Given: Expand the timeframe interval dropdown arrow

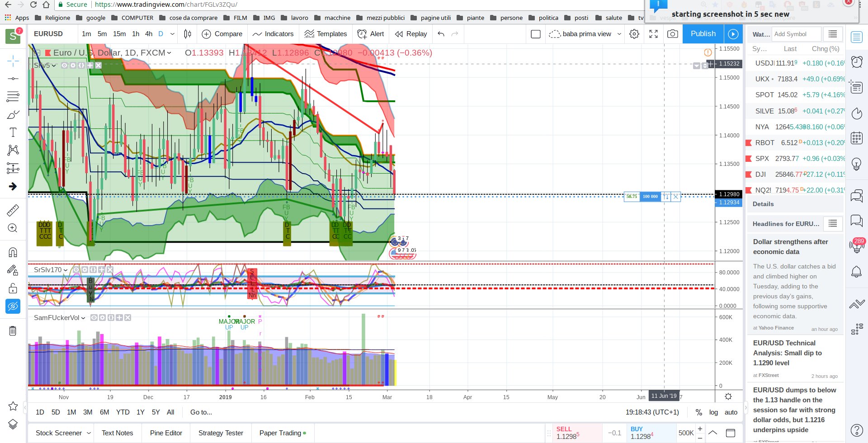Looking at the screenshot, I should (x=172, y=34).
